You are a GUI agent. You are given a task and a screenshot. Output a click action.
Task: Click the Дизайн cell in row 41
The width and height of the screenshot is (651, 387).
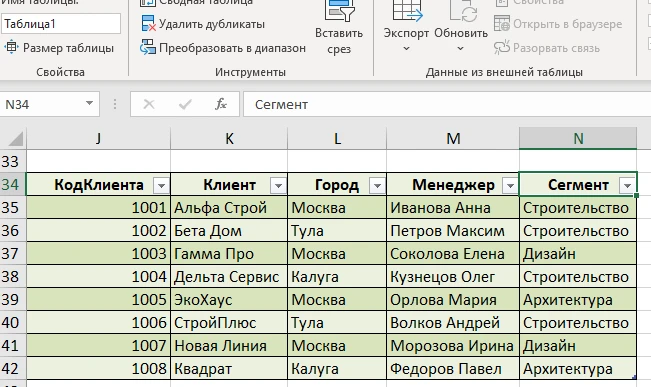[x=578, y=346]
